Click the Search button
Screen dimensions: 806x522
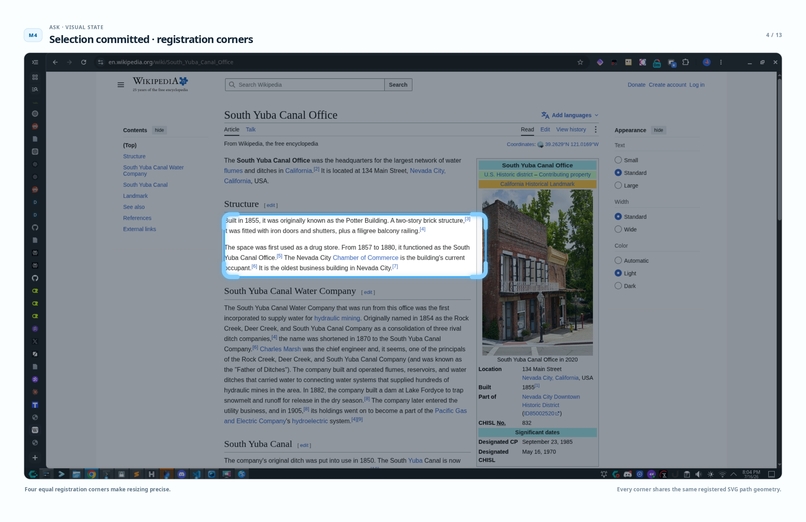pos(398,85)
